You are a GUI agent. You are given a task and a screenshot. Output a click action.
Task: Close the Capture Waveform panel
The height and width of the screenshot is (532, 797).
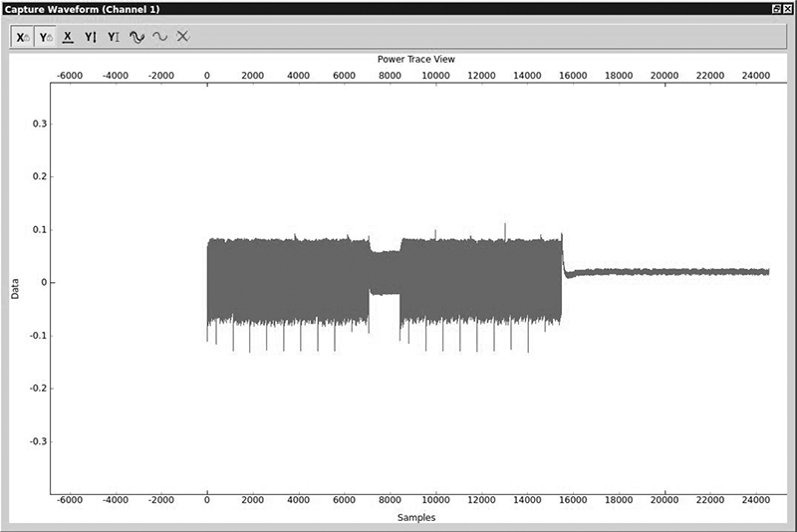[788, 8]
